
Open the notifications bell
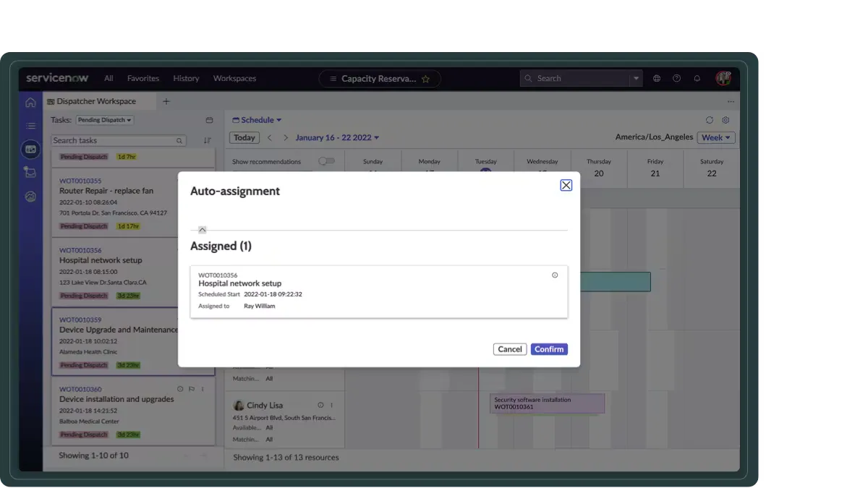pos(697,78)
